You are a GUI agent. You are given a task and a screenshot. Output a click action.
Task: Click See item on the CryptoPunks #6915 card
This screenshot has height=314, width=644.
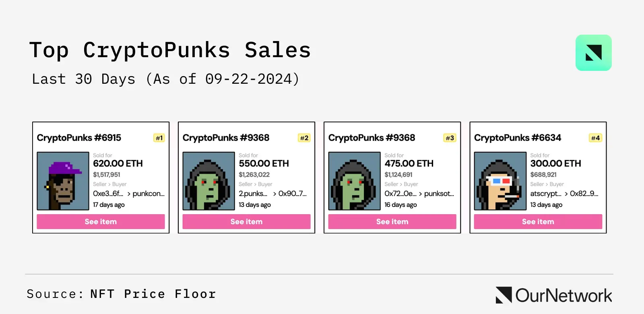[x=100, y=221]
